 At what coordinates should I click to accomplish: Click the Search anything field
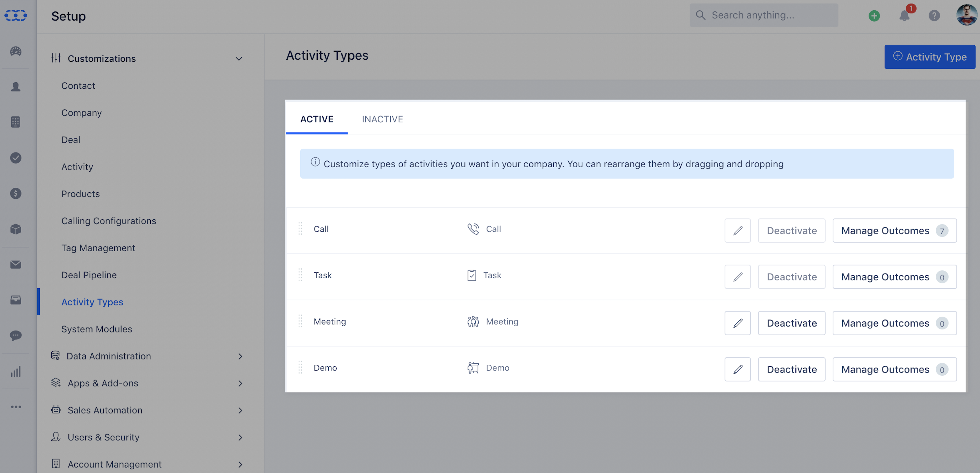pos(764,15)
